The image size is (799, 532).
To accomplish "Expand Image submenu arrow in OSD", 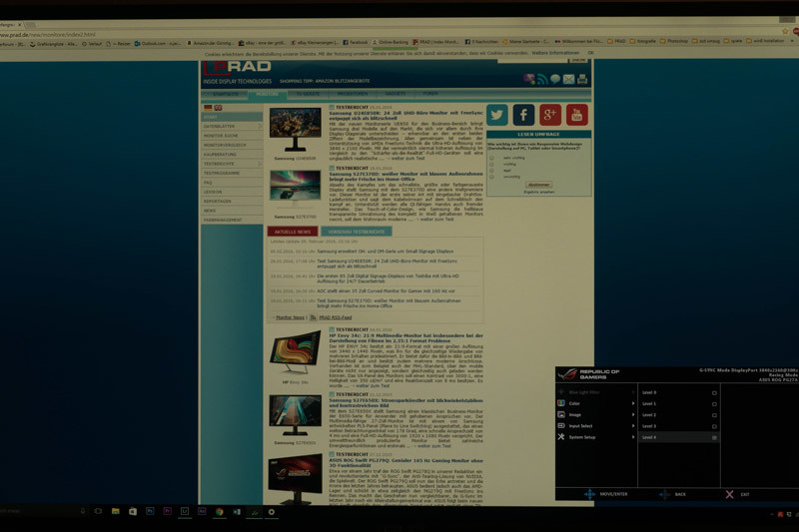I will 633,414.
